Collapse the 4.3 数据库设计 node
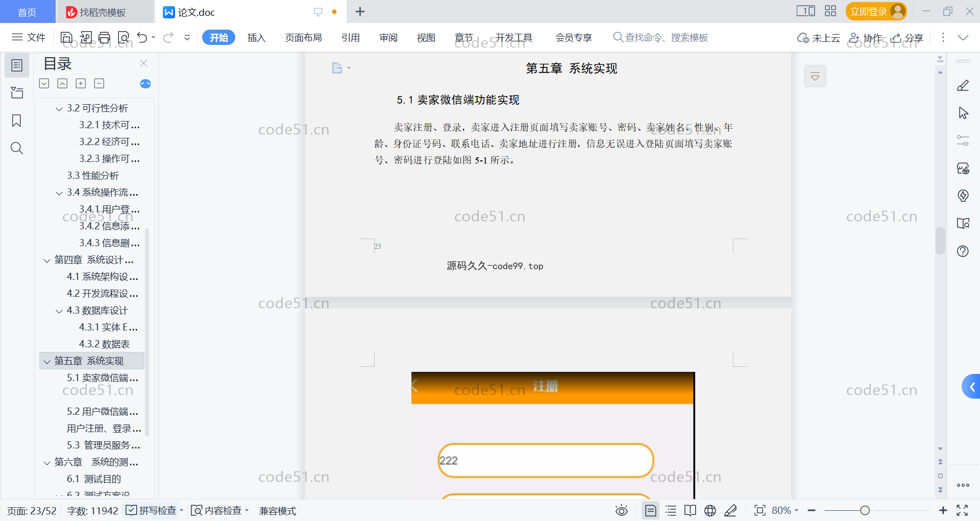This screenshot has height=521, width=980. [x=59, y=311]
